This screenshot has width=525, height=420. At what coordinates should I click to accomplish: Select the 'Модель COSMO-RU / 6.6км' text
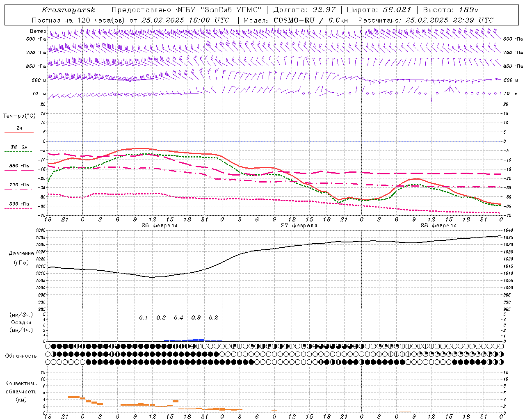point(296,20)
